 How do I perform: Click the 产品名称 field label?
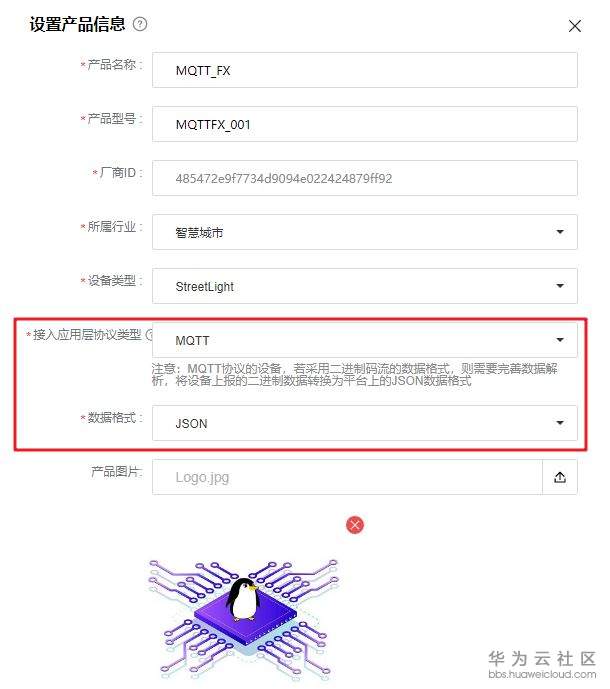[112, 65]
